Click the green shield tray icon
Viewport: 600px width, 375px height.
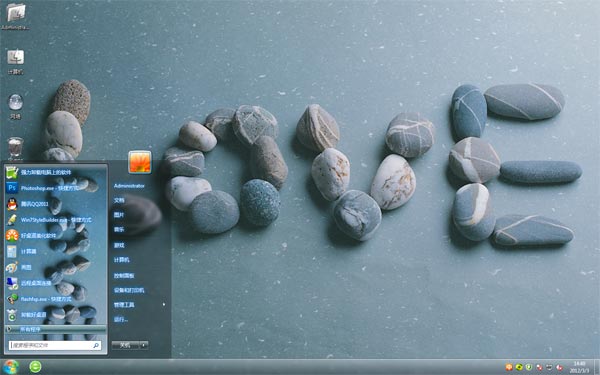pos(529,367)
